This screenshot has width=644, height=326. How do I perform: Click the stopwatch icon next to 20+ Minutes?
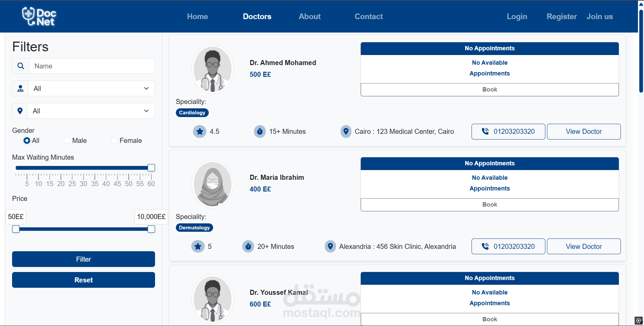click(x=248, y=247)
